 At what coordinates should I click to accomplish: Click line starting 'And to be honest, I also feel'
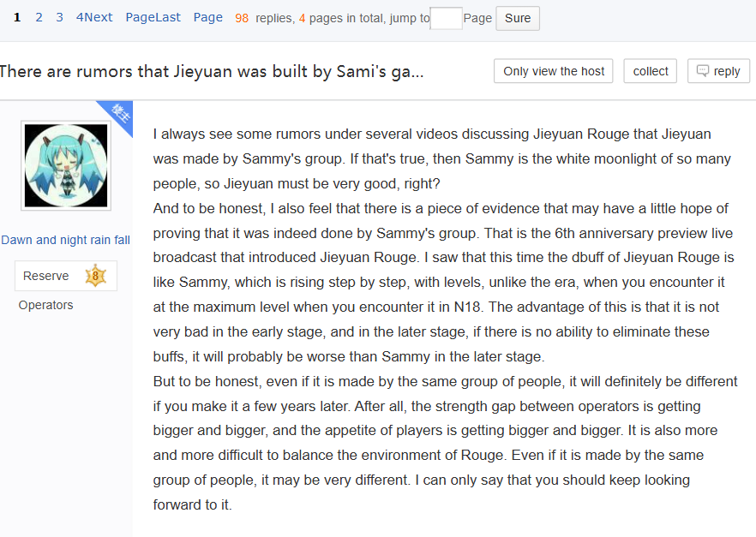(441, 208)
